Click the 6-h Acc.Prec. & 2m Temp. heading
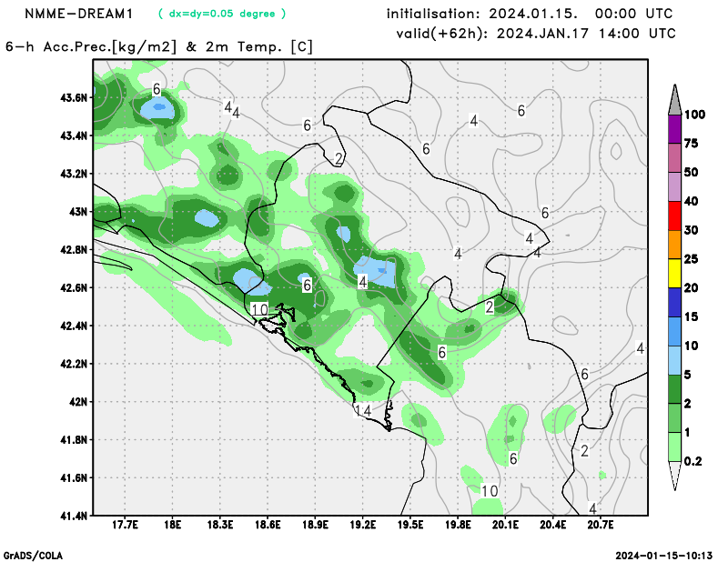Viewport: 728px width, 562px height. pyautogui.click(x=159, y=47)
